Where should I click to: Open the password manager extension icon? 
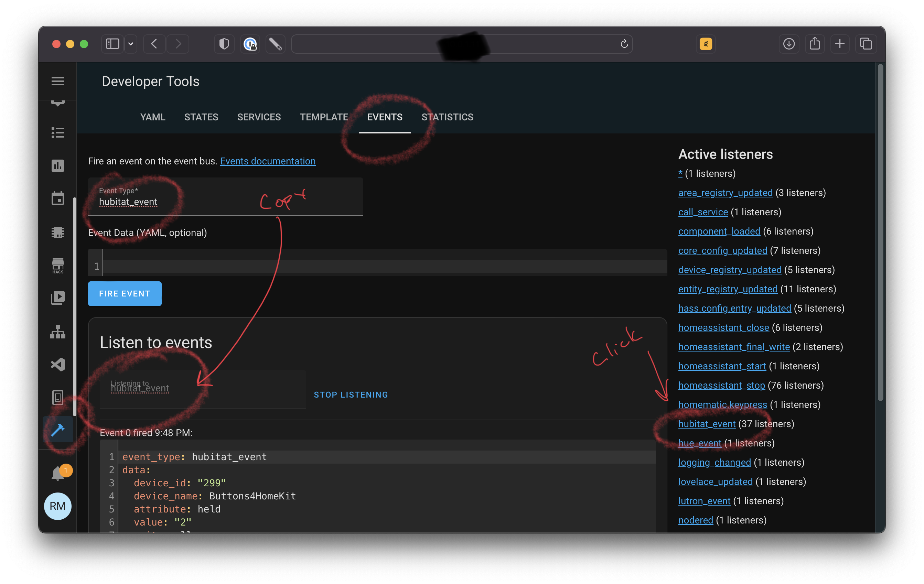point(250,44)
